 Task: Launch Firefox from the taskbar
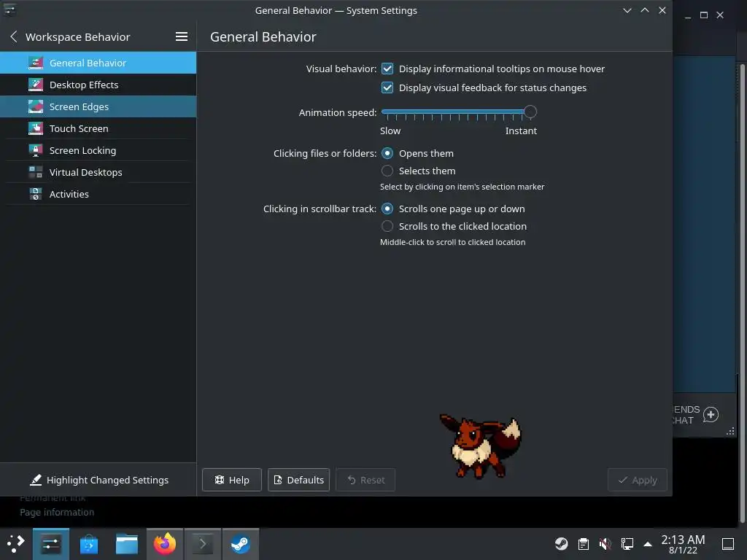tap(165, 544)
